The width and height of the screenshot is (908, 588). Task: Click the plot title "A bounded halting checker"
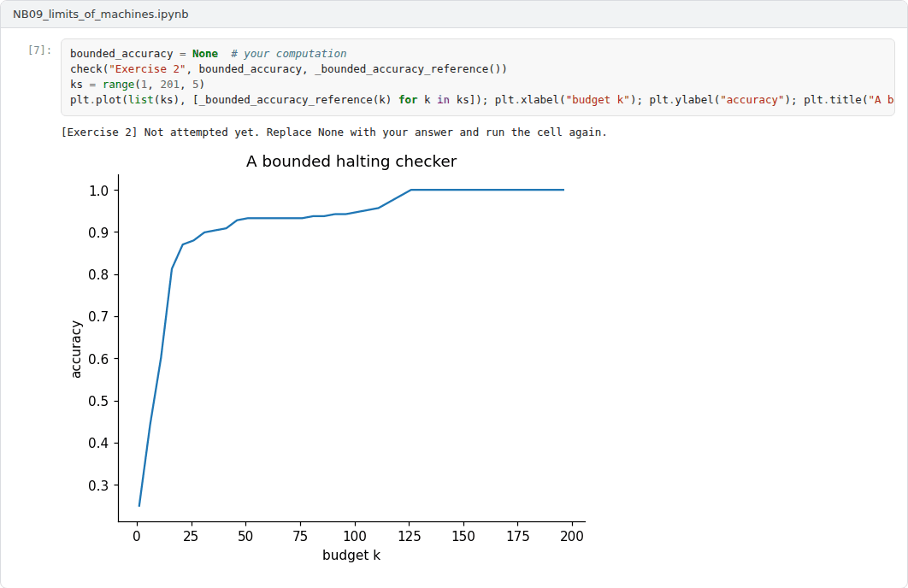pyautogui.click(x=351, y=161)
